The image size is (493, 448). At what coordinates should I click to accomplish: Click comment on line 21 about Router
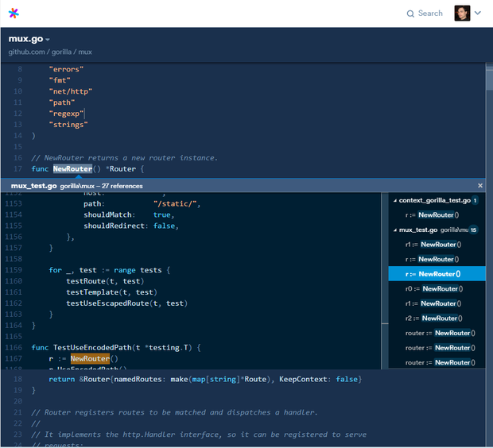174,412
